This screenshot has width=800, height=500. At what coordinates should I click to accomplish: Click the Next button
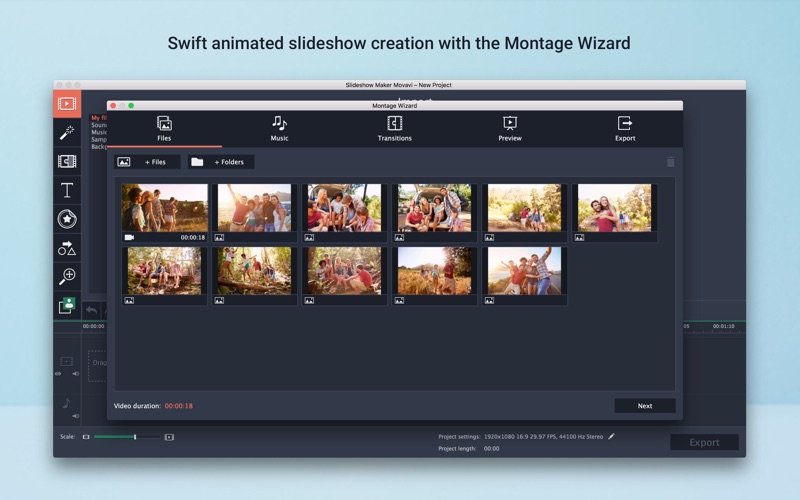(645, 406)
